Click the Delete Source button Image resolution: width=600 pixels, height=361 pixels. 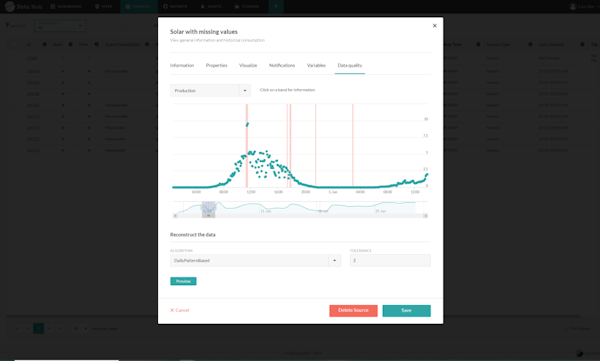[353, 310]
